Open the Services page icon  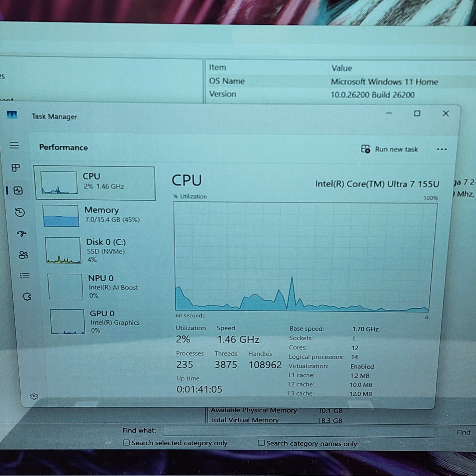click(x=27, y=297)
